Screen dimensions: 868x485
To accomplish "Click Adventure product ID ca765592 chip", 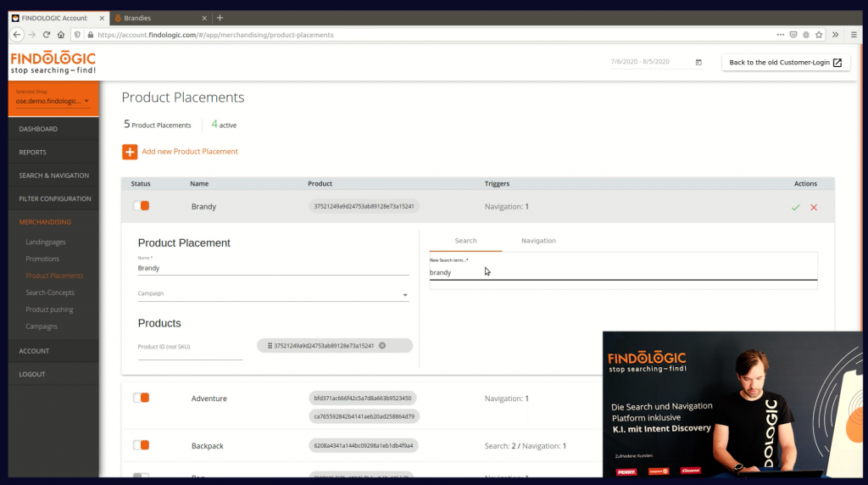I will point(364,416).
